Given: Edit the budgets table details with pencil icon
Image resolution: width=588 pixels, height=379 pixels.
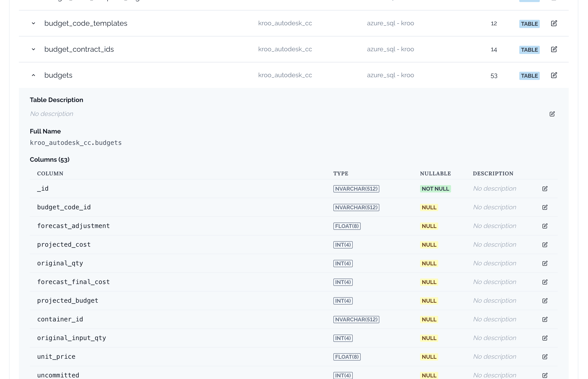Looking at the screenshot, I should pyautogui.click(x=554, y=75).
